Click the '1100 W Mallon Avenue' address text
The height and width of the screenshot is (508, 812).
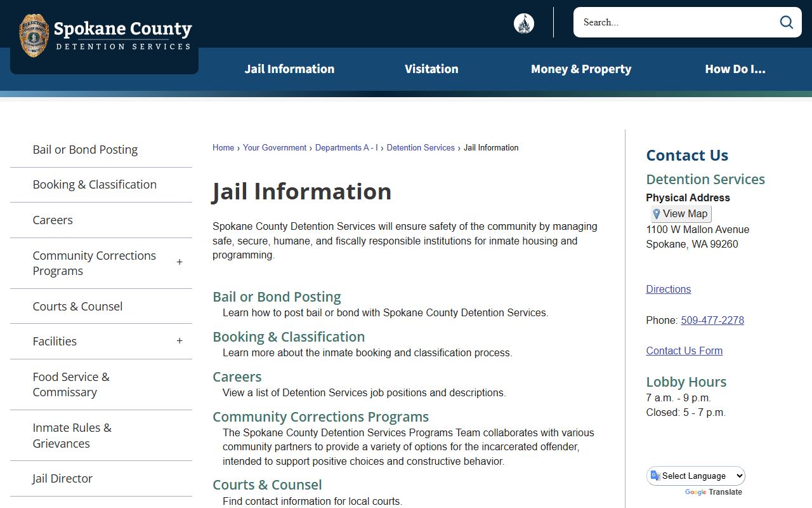click(698, 230)
